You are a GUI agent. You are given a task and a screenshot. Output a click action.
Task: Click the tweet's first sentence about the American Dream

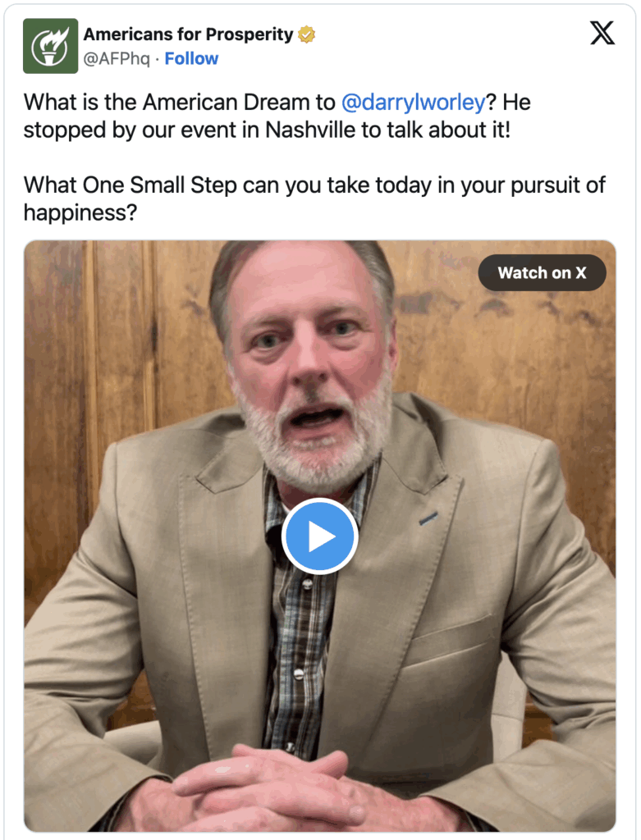[254, 103]
